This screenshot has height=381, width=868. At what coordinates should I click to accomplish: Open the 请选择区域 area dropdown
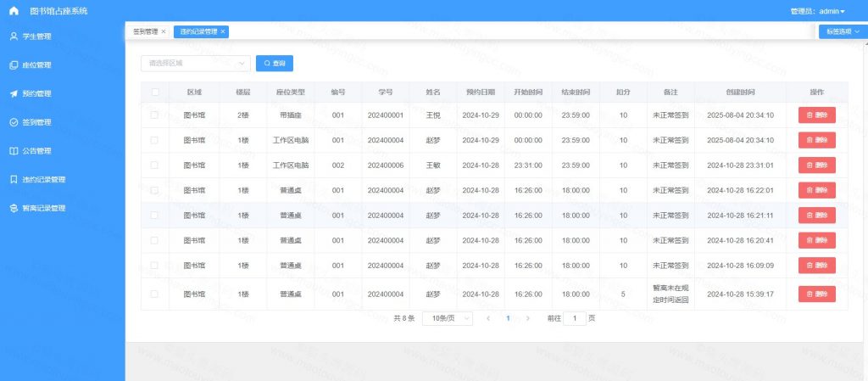196,64
